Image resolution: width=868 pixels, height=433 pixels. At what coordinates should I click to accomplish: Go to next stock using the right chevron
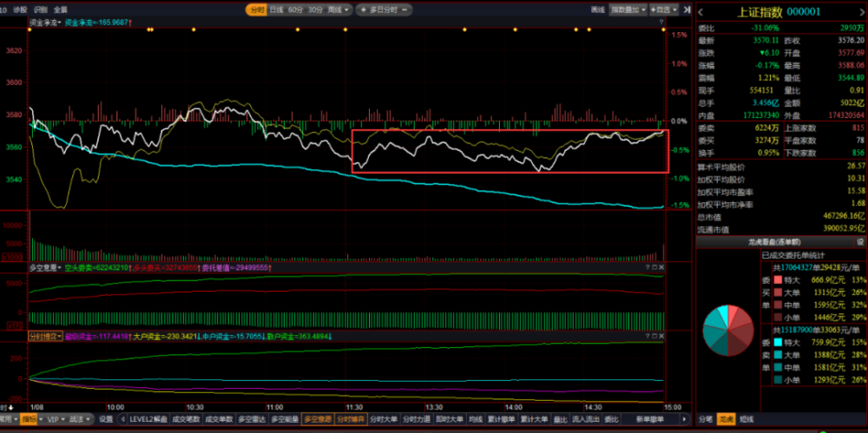[863, 11]
